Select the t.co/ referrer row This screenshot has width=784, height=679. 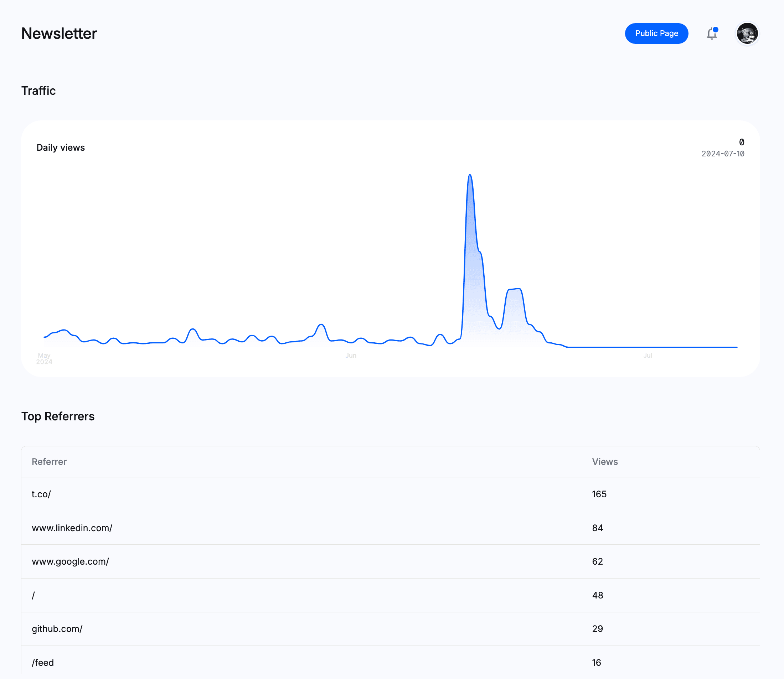tap(391, 494)
